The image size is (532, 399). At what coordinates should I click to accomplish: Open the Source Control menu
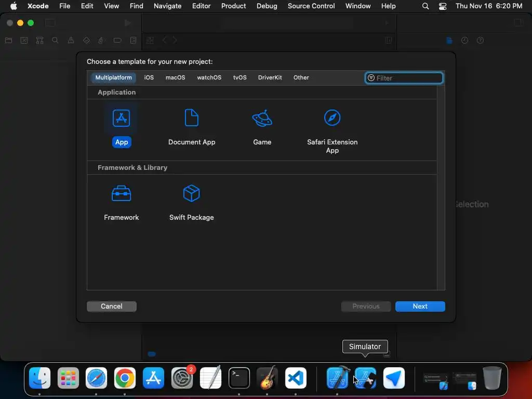click(x=311, y=6)
